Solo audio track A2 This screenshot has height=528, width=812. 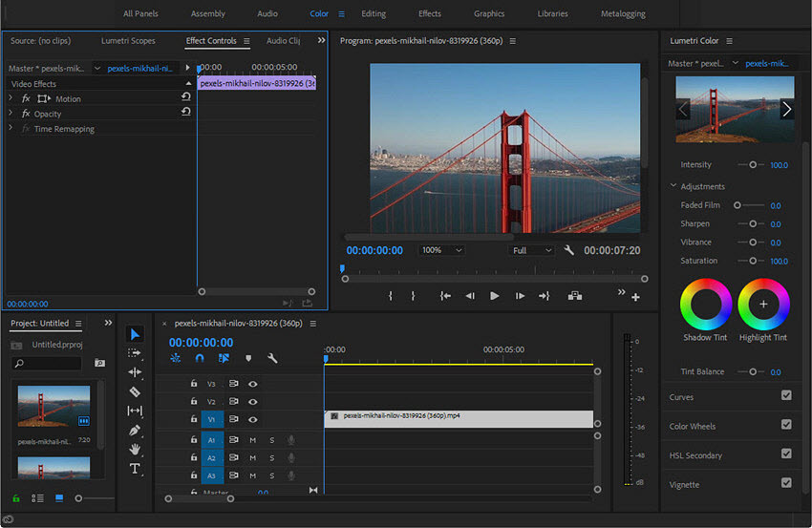click(272, 458)
